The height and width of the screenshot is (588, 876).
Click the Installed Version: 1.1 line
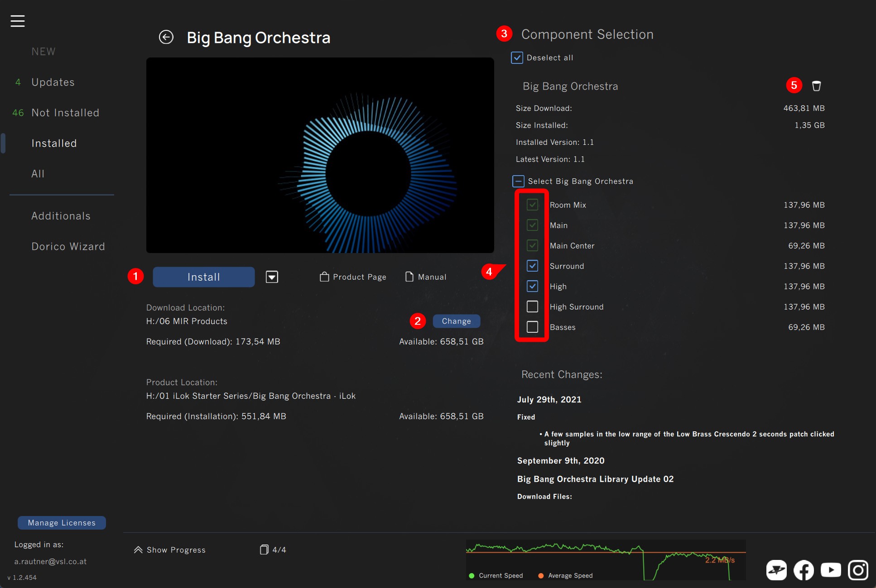pos(554,142)
